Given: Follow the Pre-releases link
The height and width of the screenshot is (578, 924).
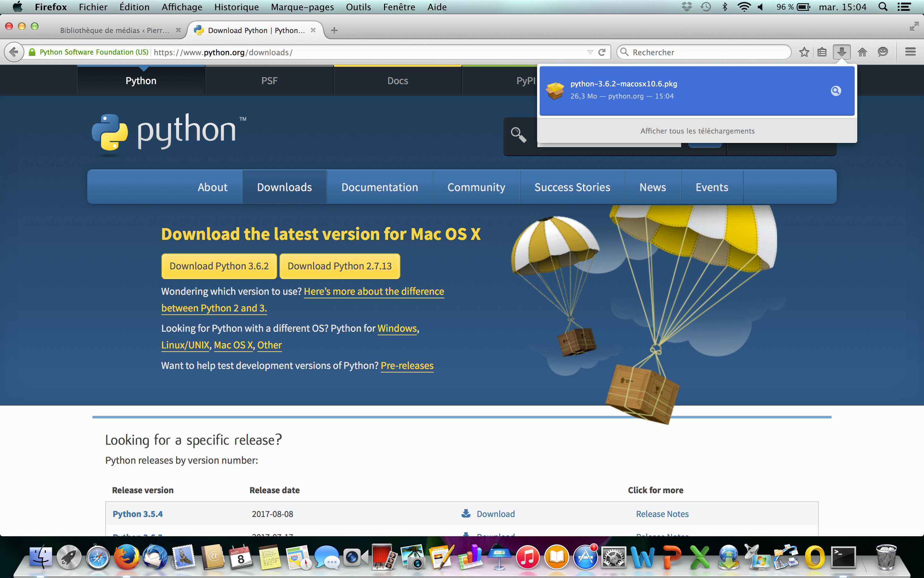Looking at the screenshot, I should tap(407, 365).
